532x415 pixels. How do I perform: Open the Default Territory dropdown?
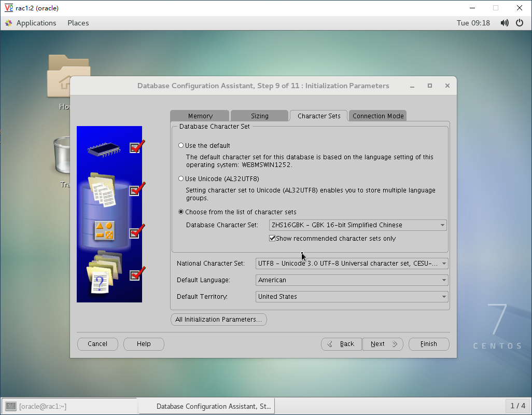352,297
